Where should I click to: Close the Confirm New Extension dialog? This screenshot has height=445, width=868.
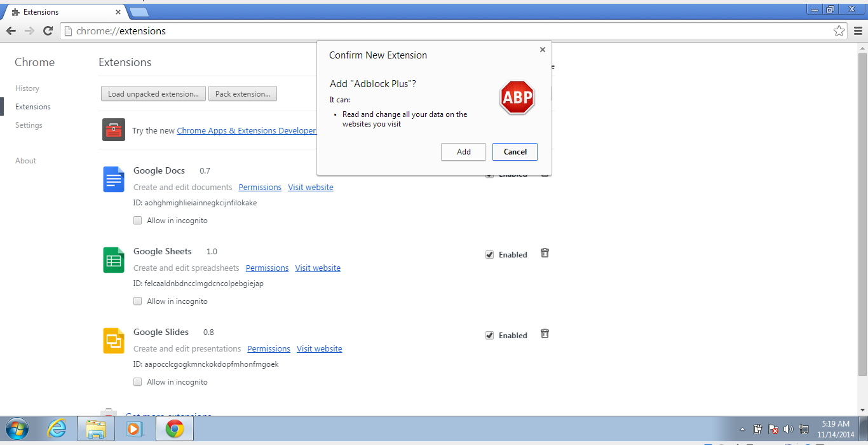point(542,50)
